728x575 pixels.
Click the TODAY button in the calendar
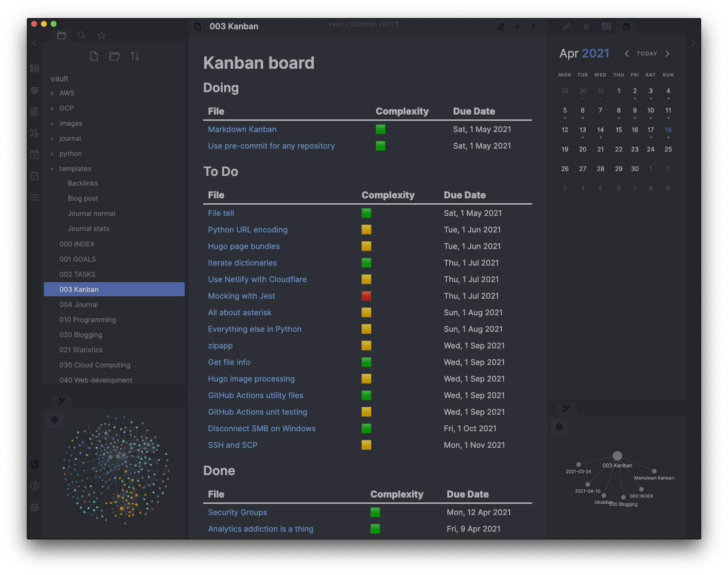pyautogui.click(x=647, y=54)
